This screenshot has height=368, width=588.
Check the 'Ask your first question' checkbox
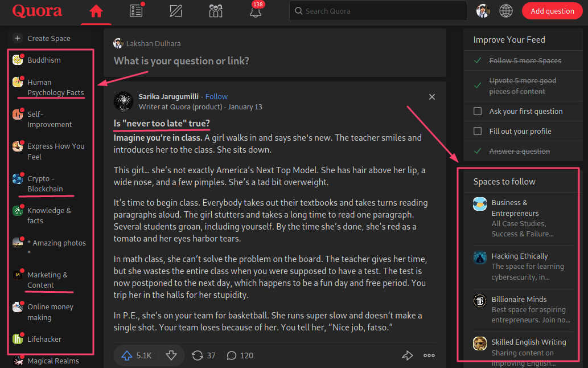[478, 111]
